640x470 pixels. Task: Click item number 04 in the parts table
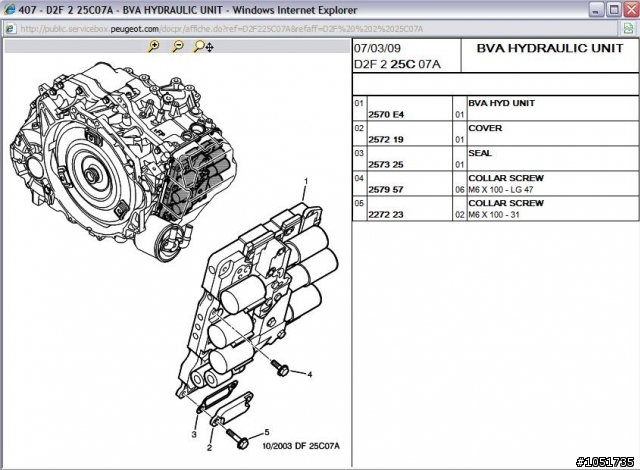(x=359, y=178)
